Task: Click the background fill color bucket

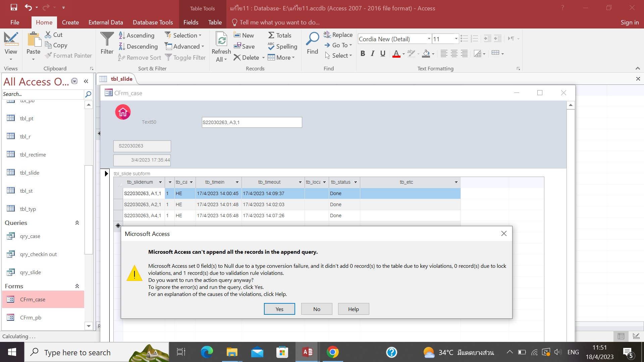Action: point(426,53)
